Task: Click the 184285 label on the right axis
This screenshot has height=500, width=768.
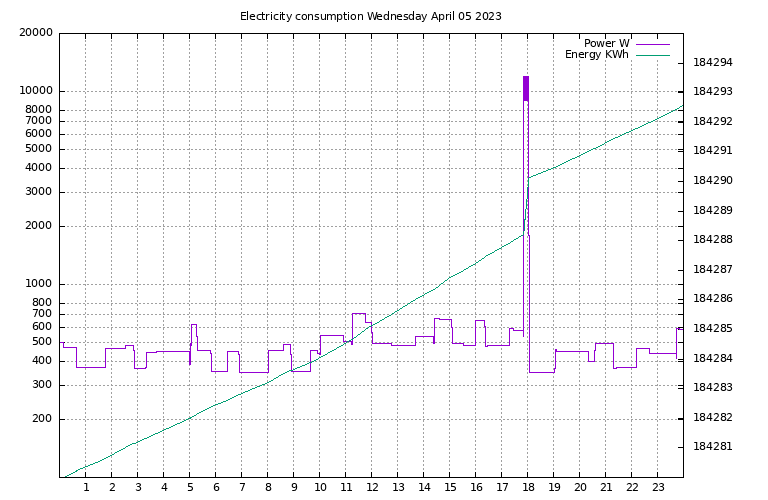Action: [x=713, y=329]
